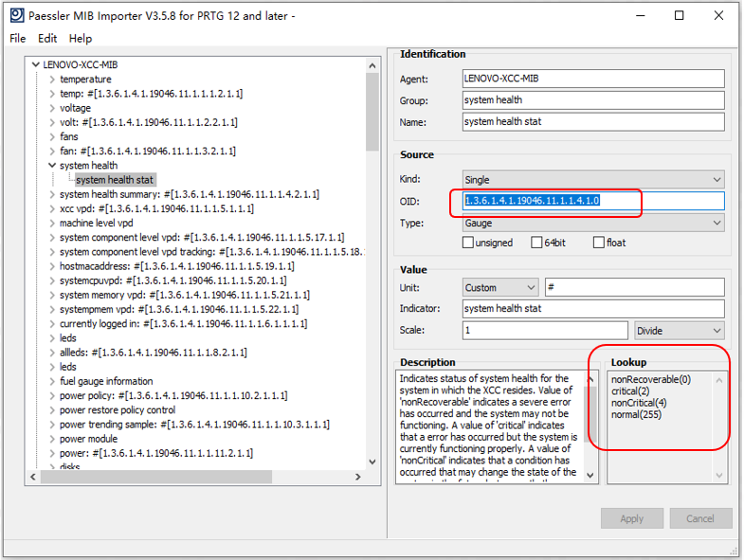This screenshot has width=744, height=560.
Task: Maximize the MIB Importer window
Action: click(679, 16)
